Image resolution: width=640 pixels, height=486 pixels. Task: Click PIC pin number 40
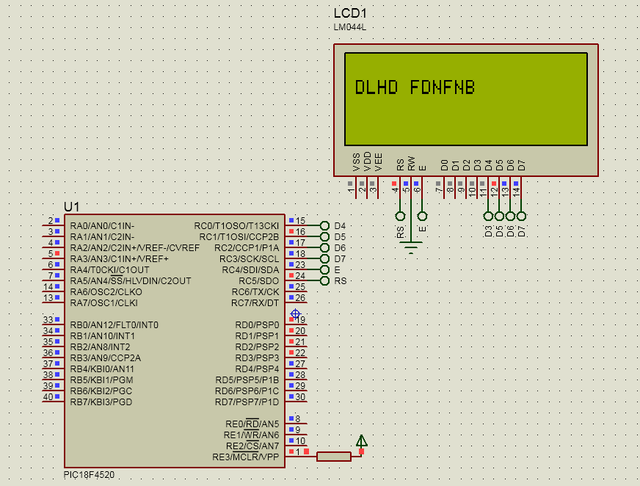[x=48, y=397]
